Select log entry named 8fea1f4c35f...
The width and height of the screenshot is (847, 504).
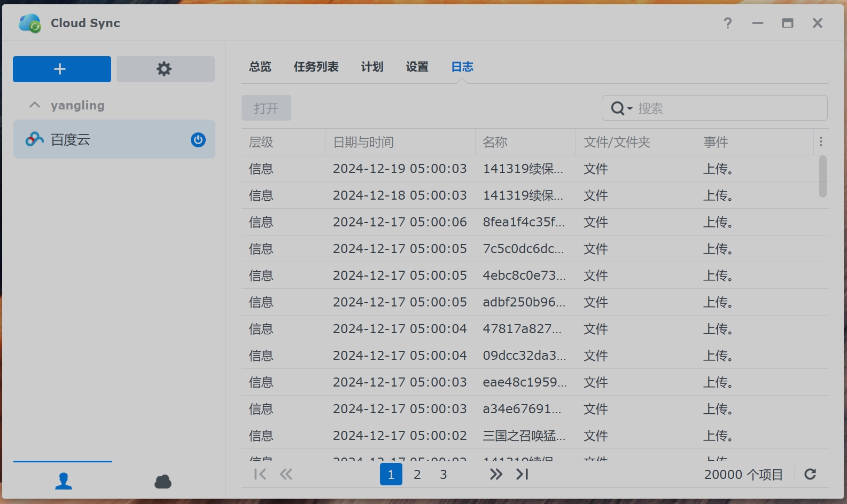(535, 222)
